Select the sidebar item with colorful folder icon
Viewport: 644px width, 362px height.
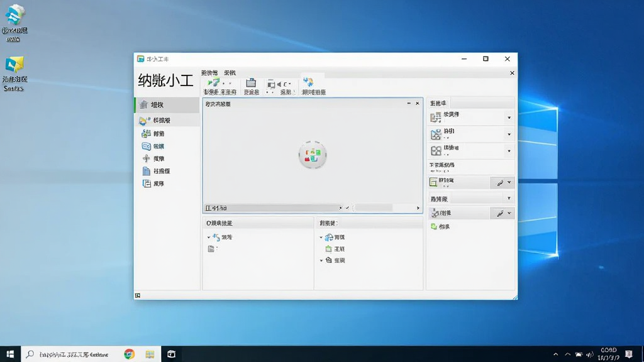(x=167, y=120)
